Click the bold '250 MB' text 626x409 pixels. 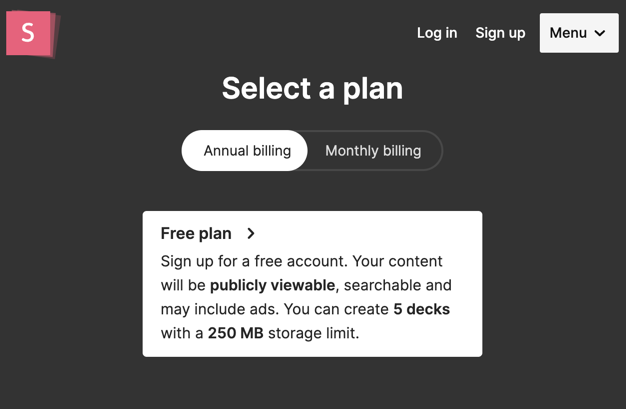pos(236,333)
